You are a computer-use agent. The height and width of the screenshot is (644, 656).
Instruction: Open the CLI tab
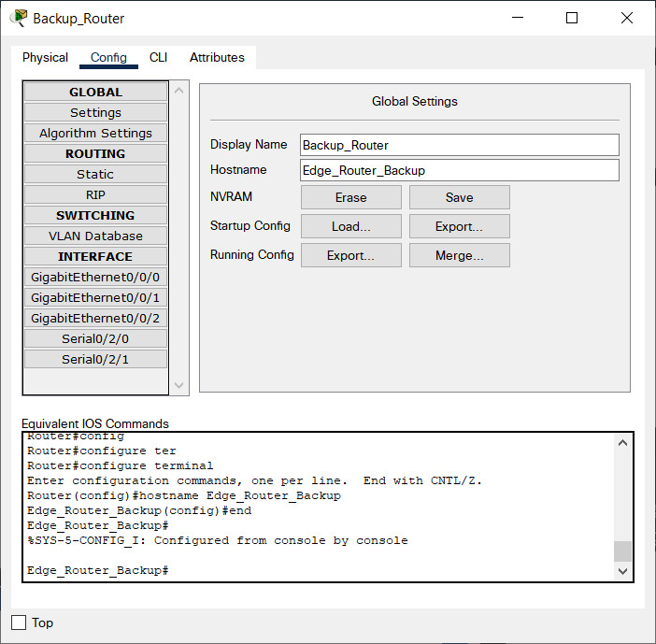158,57
